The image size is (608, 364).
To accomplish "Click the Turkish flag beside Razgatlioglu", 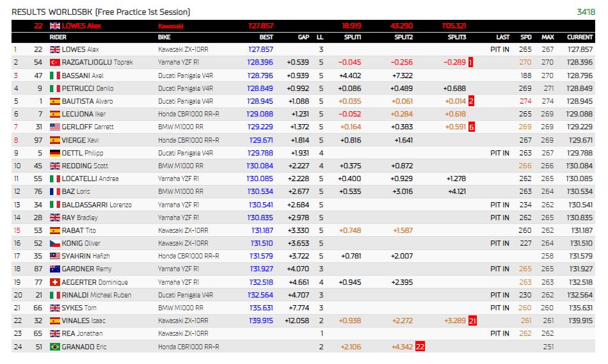I will (x=54, y=62).
